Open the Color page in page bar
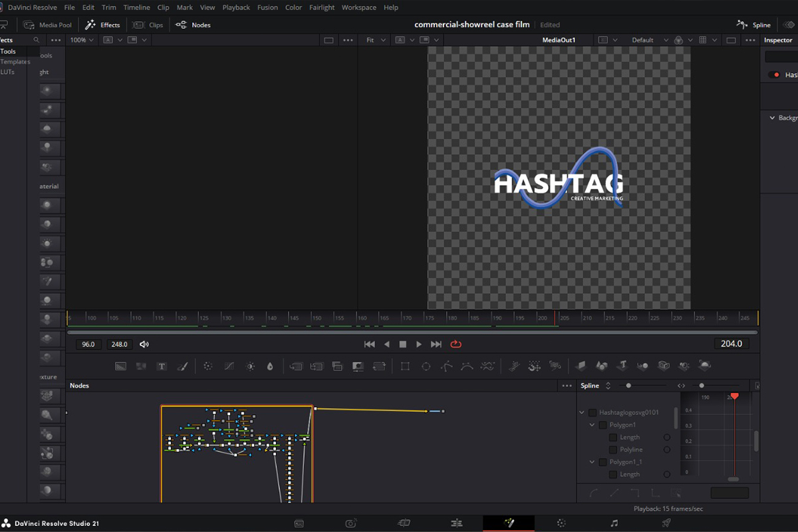Viewport: 798px width, 532px height. pyautogui.click(x=561, y=523)
